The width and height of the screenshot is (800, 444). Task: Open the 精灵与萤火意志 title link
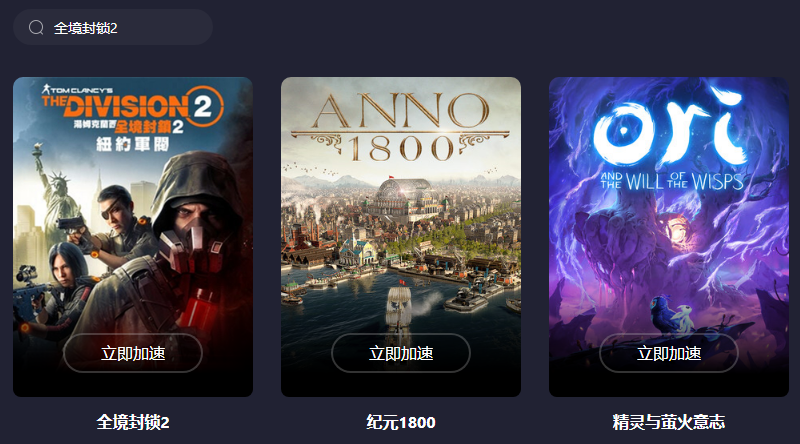point(668,422)
